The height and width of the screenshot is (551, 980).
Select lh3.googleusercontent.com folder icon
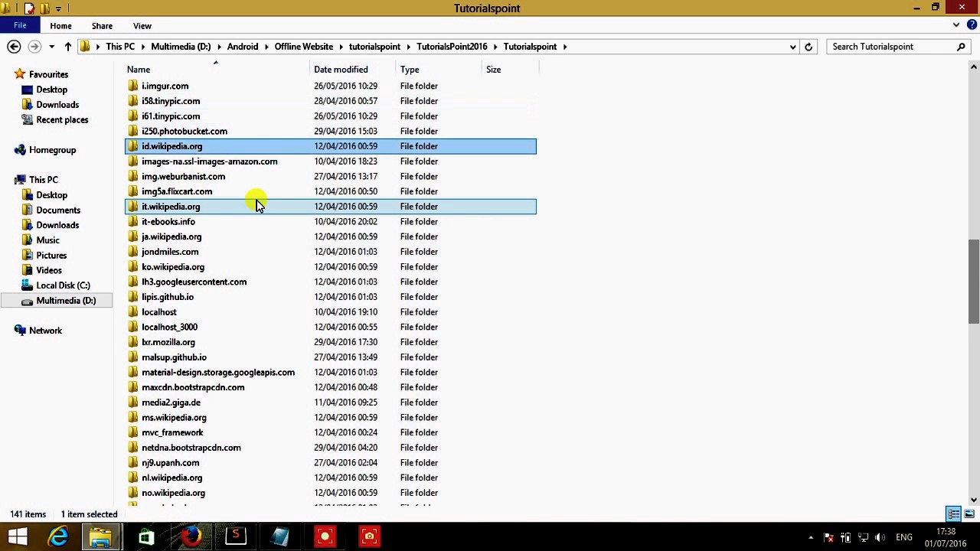coord(133,282)
